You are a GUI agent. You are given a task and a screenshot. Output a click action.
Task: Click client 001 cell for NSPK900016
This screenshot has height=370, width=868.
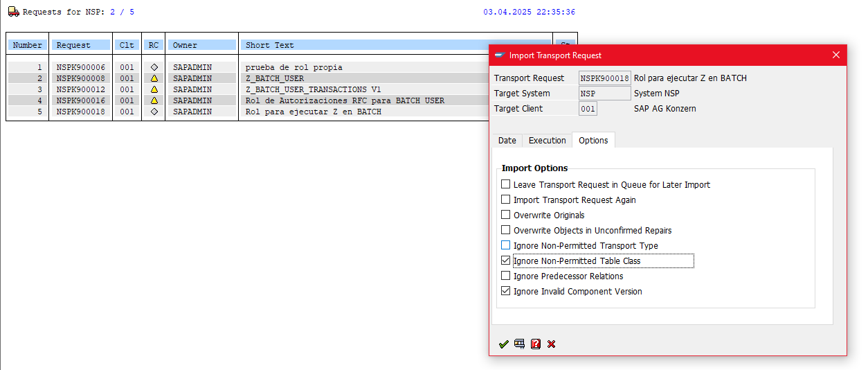pos(127,100)
